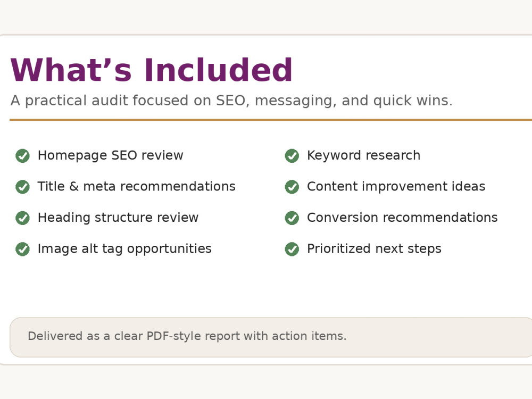Viewport: 532px width, 399px height.
Task: Select the Homepage SEO review text
Action: coord(110,155)
